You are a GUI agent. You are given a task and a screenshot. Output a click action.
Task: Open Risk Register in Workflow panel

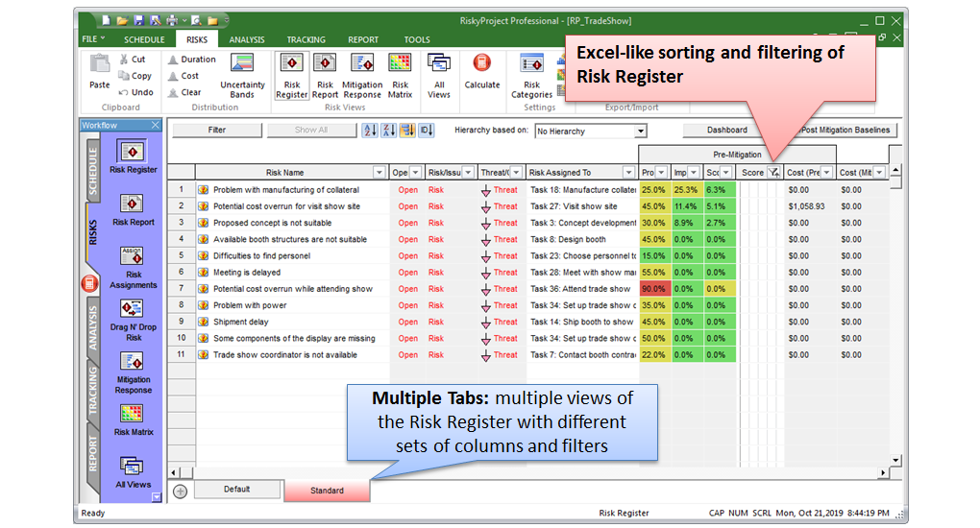pos(134,156)
